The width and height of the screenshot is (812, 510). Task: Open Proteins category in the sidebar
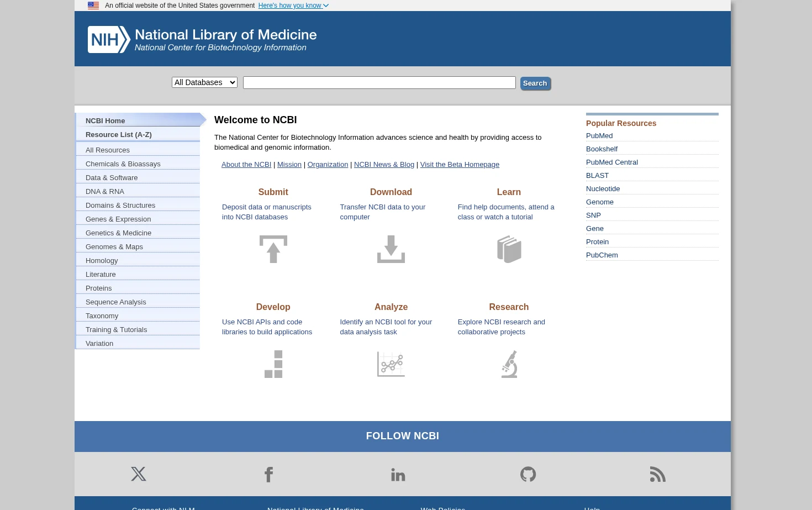(x=138, y=288)
